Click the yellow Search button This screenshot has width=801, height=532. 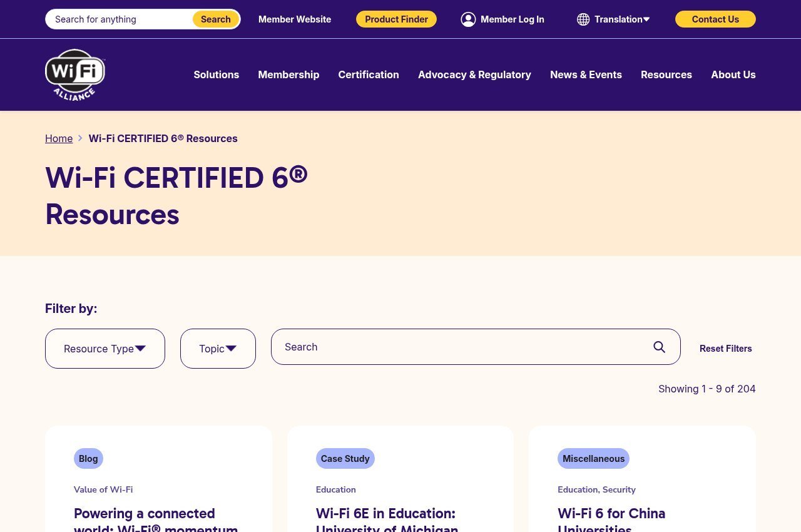216,19
